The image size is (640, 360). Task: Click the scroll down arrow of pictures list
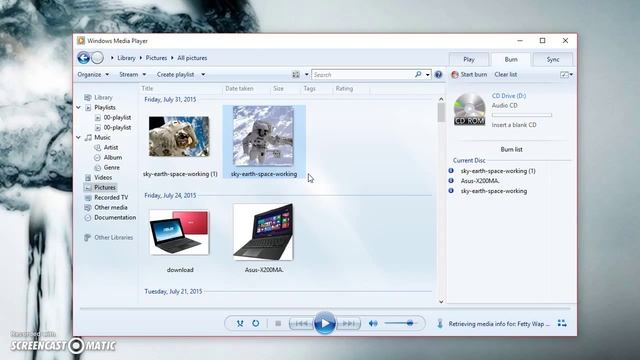(x=441, y=302)
